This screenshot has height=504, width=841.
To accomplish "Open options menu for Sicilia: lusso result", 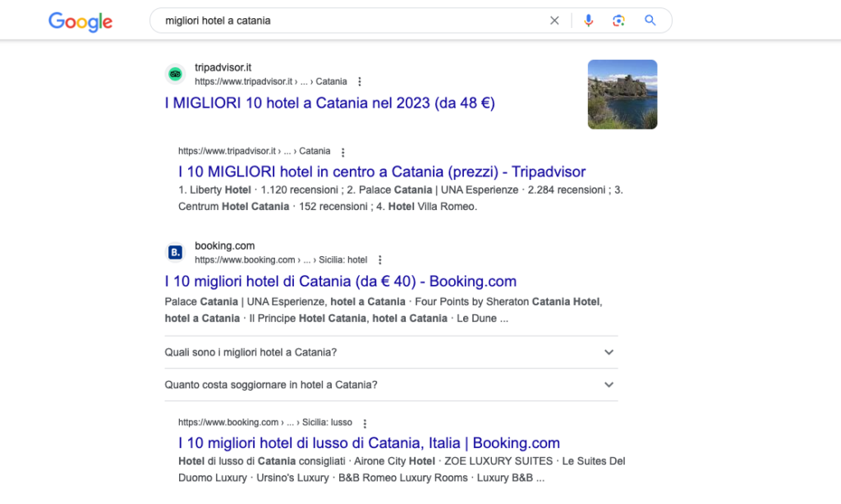I will (x=365, y=424).
